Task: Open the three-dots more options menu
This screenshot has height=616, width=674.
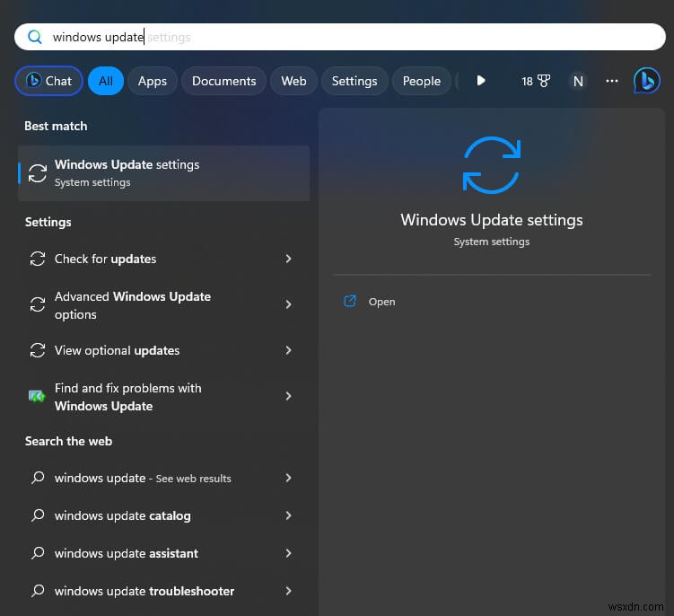Action: (612, 81)
